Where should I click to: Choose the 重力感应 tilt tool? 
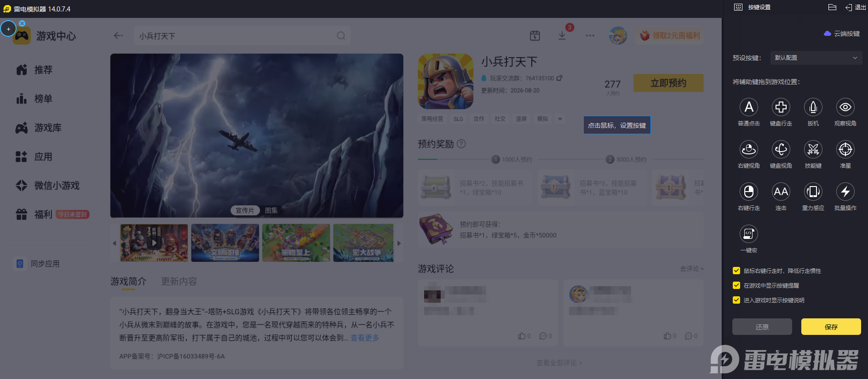coord(813,192)
